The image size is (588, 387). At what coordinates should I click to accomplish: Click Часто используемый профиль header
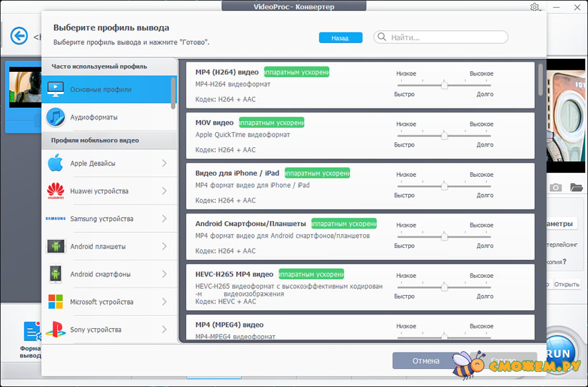pyautogui.click(x=99, y=66)
